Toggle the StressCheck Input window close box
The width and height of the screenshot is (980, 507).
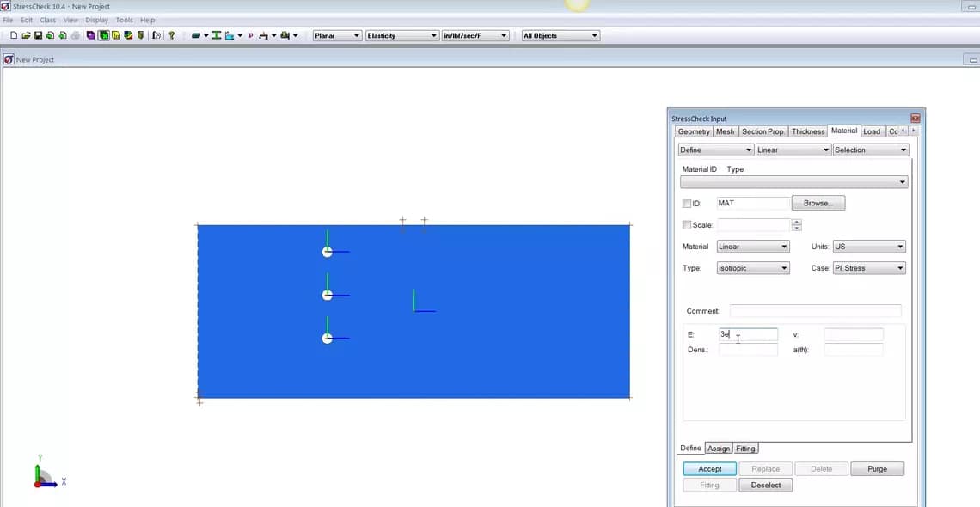915,118
